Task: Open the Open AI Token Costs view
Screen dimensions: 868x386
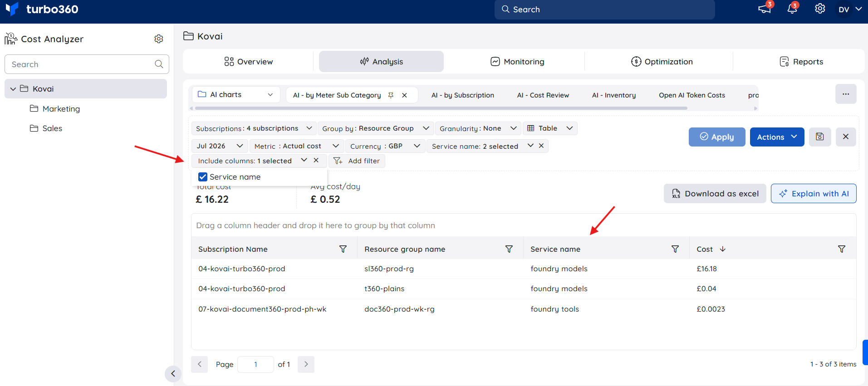Action: point(692,95)
